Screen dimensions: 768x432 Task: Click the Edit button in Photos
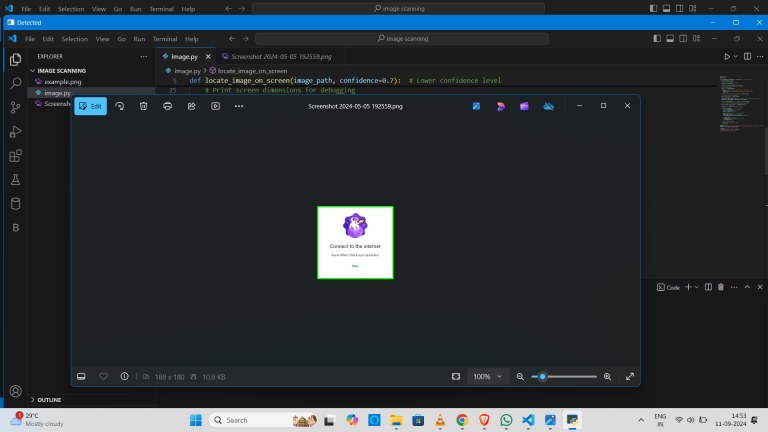(90, 106)
